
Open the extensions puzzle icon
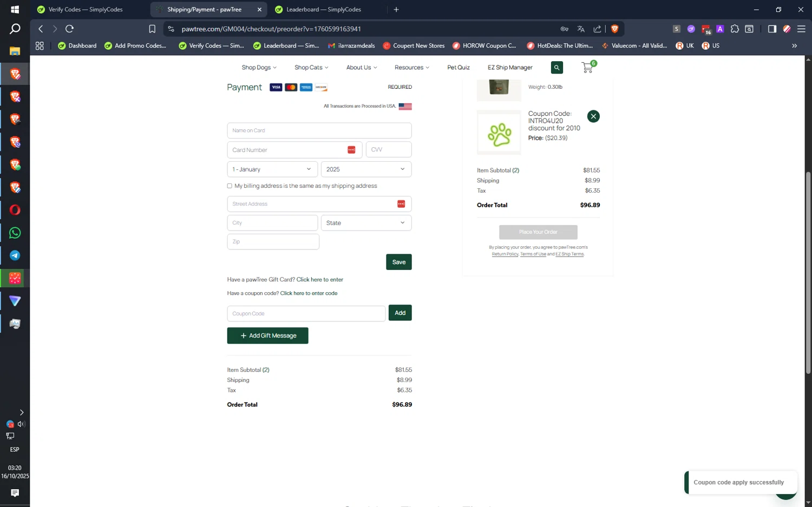coord(735,29)
